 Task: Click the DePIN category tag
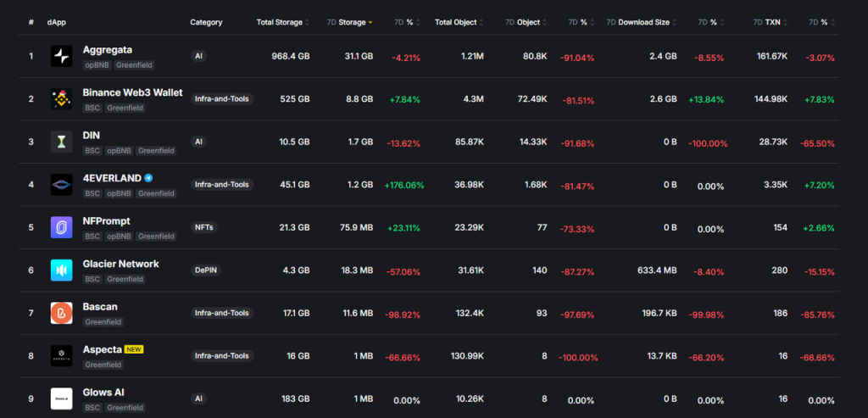point(204,270)
